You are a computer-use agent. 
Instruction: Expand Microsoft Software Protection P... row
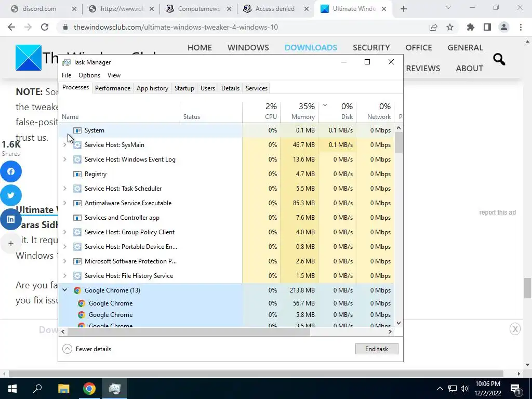point(64,262)
